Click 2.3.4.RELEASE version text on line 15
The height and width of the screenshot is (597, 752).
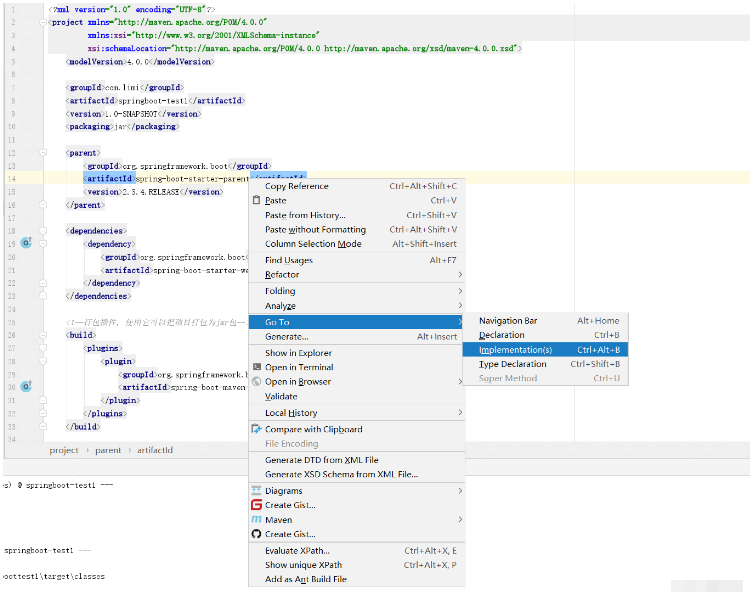(x=151, y=192)
